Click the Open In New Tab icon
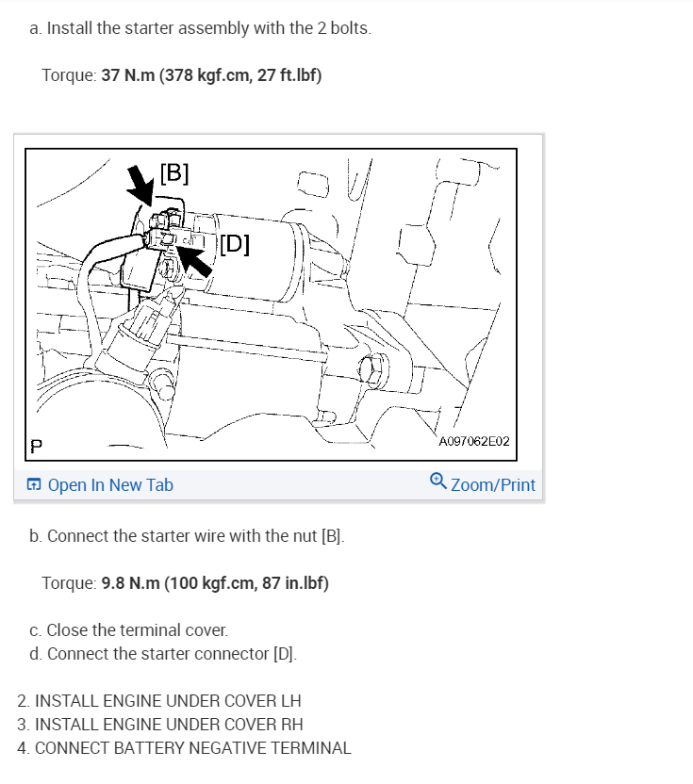Viewport: 693px width, 784px height. tap(34, 484)
